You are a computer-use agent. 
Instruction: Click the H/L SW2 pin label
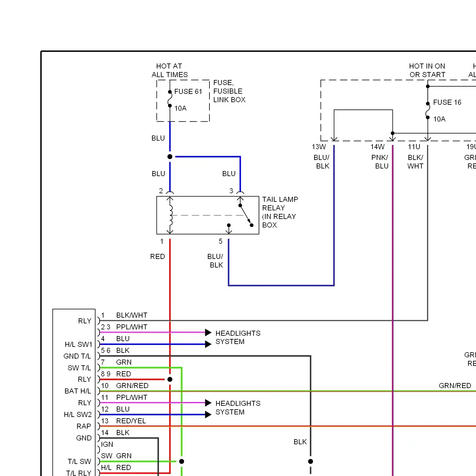tap(78, 415)
